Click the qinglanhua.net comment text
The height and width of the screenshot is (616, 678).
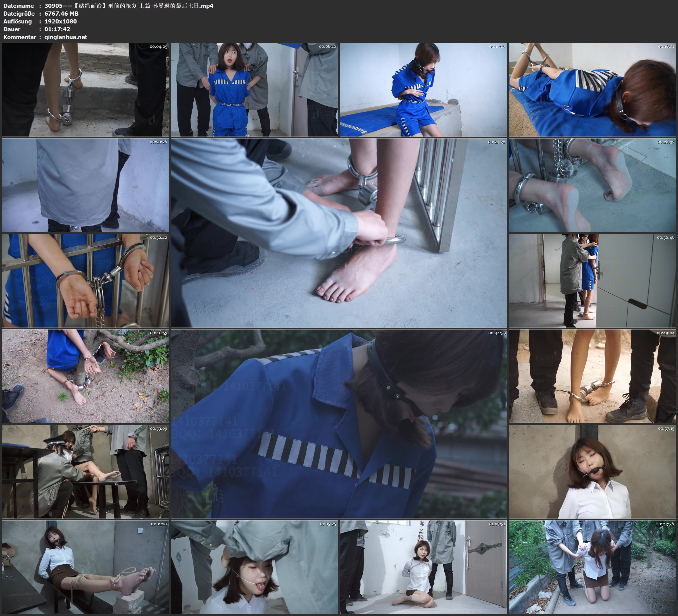click(66, 37)
